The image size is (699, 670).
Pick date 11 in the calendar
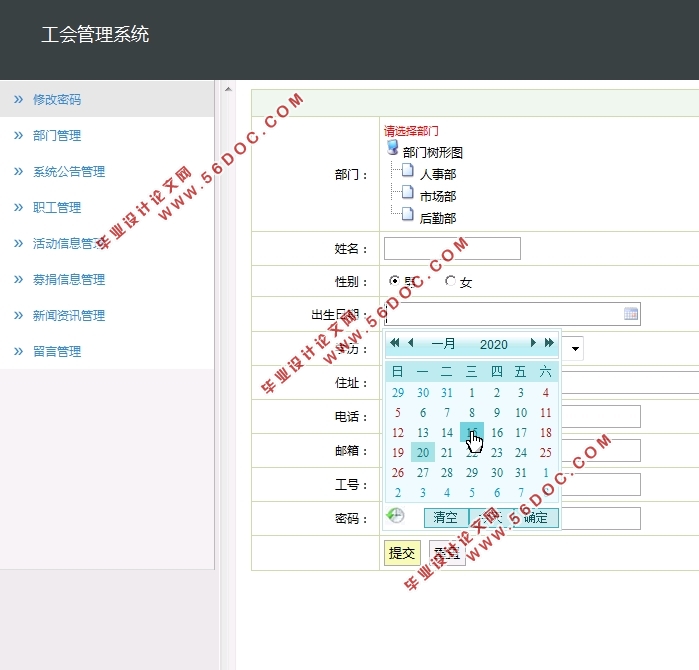pos(546,412)
